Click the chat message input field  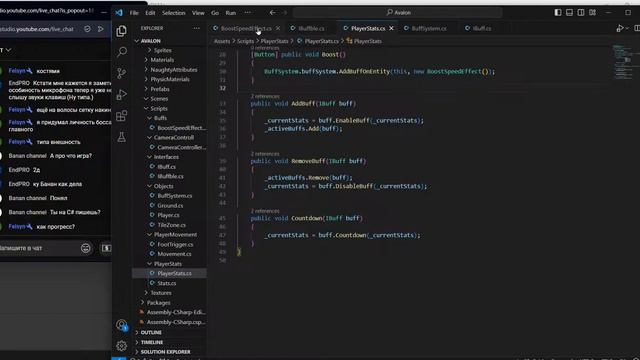(x=39, y=248)
